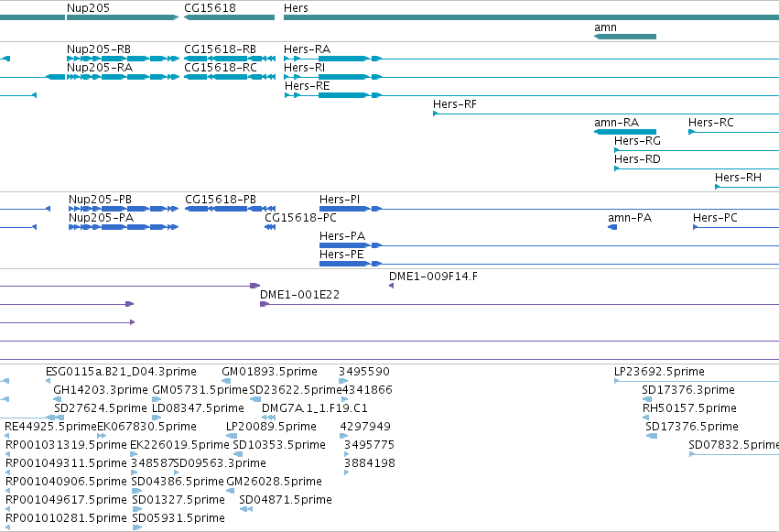Select SD09563.3prime EST label
The height and width of the screenshot is (532, 779).
pyautogui.click(x=220, y=463)
